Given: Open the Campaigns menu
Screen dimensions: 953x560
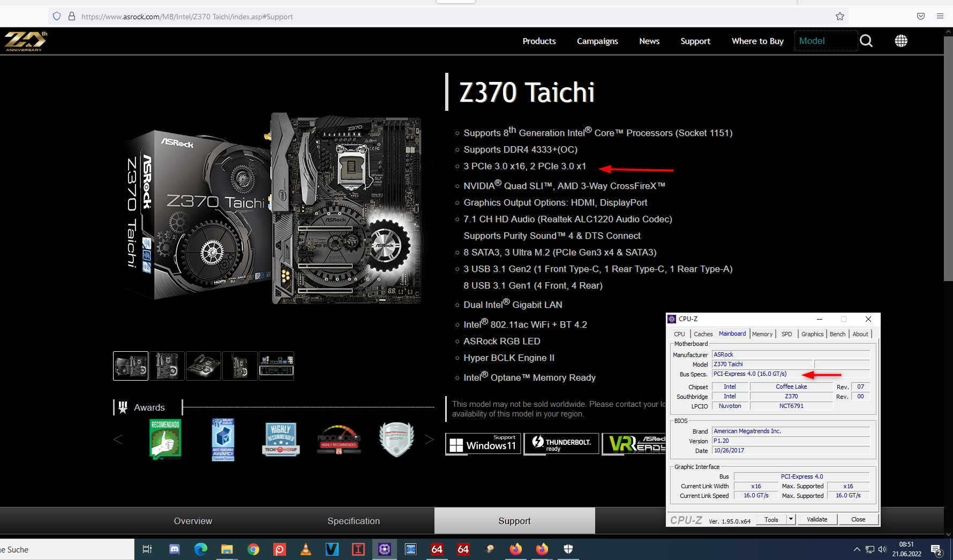Looking at the screenshot, I should tap(597, 41).
